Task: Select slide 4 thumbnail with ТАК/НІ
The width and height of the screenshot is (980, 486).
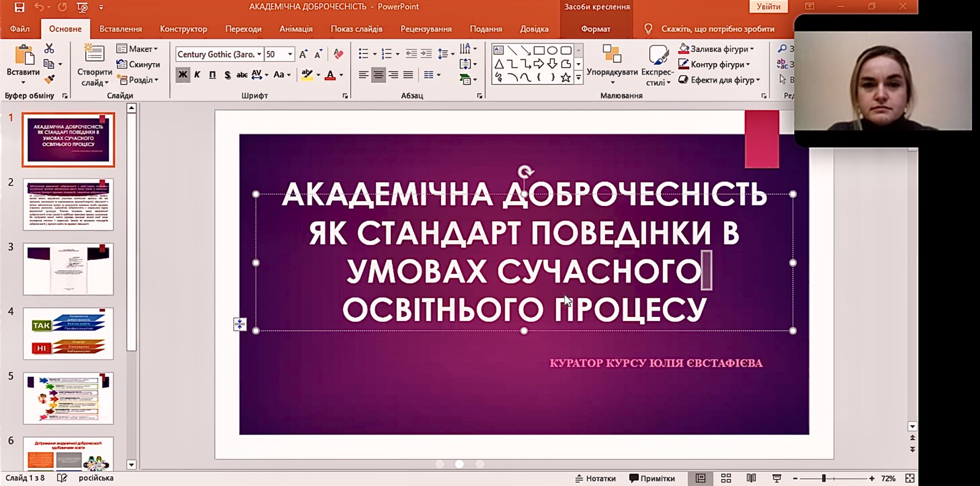Action: [68, 333]
